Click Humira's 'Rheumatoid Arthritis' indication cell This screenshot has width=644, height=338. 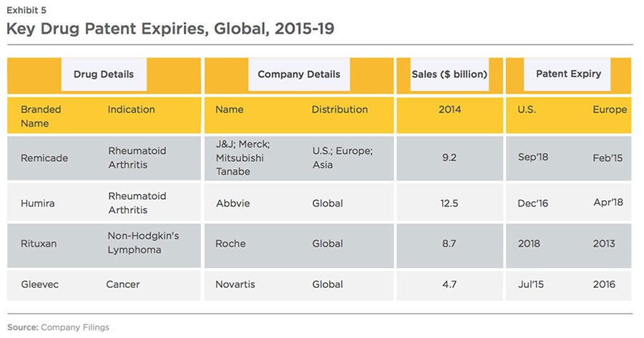click(137, 203)
